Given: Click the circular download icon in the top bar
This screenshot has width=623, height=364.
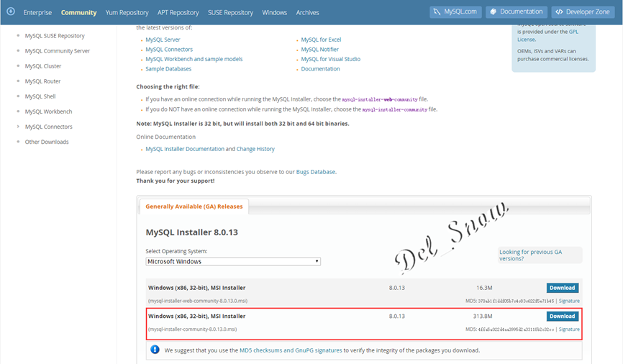Looking at the screenshot, I should point(11,12).
